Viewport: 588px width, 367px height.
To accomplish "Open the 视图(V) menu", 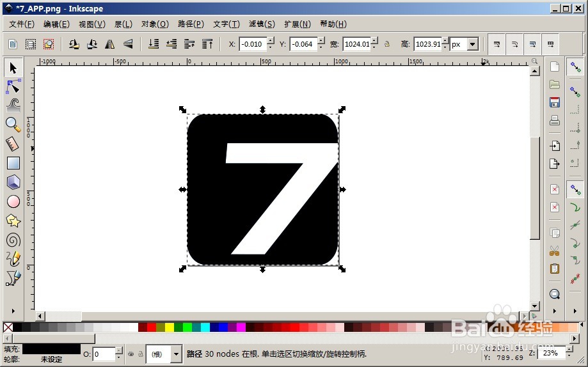I will pos(92,24).
